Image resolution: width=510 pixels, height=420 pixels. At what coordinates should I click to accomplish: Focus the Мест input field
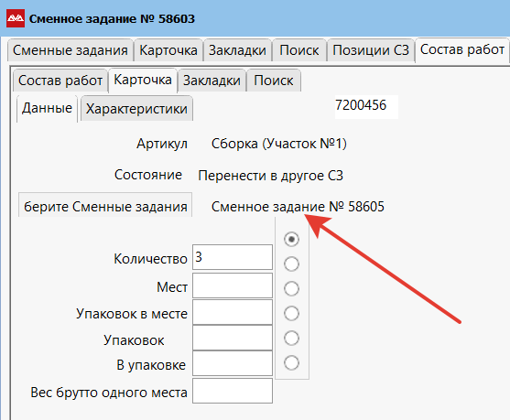pyautogui.click(x=233, y=285)
